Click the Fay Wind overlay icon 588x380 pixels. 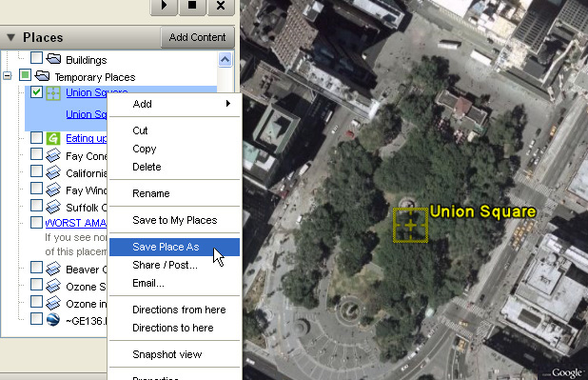53,190
